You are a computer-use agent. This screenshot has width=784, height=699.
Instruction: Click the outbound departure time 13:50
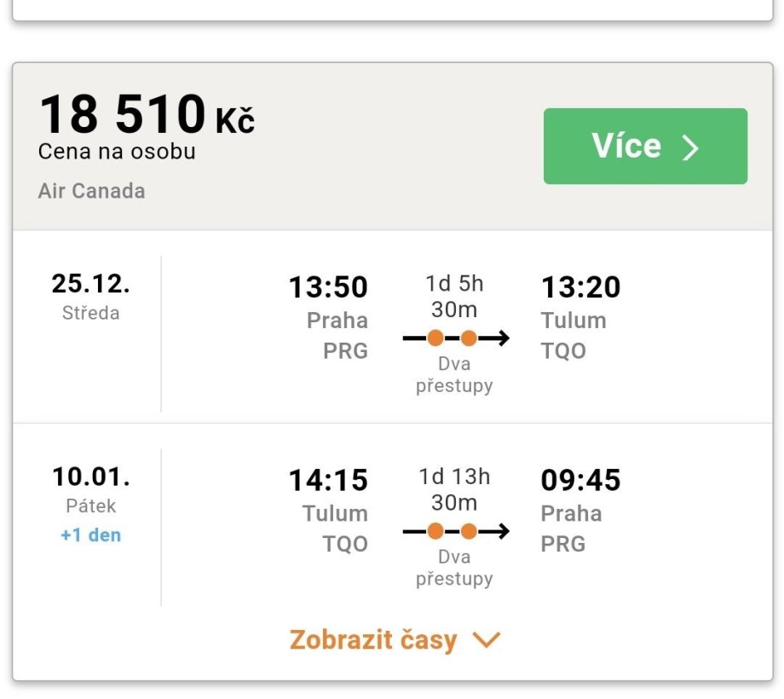(x=328, y=287)
